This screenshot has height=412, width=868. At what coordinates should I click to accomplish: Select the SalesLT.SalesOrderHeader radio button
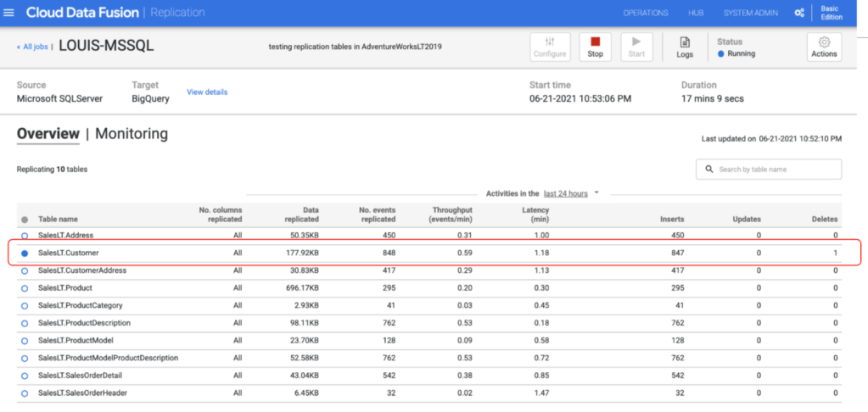(24, 393)
